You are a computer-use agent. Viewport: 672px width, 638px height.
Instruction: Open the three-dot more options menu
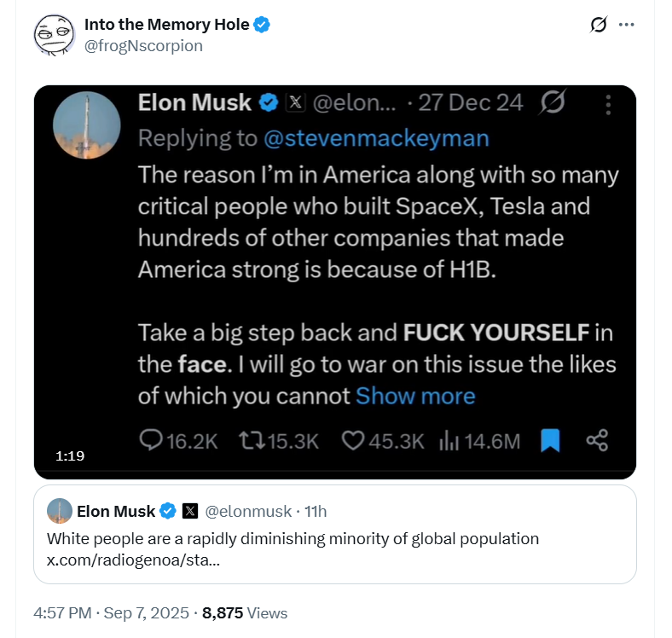click(x=627, y=25)
